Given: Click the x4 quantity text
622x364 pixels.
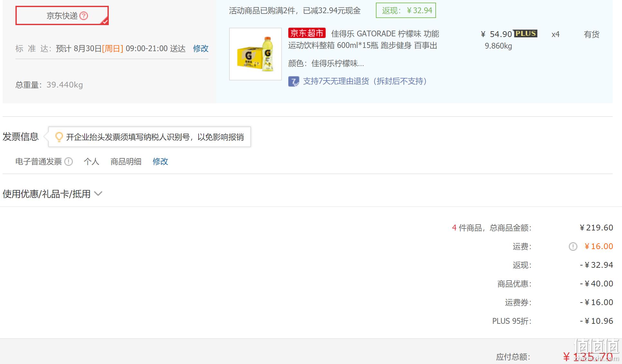Looking at the screenshot, I should tap(555, 34).
